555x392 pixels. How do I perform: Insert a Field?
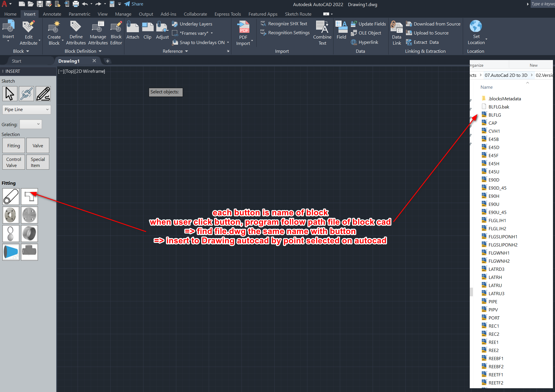(341, 30)
